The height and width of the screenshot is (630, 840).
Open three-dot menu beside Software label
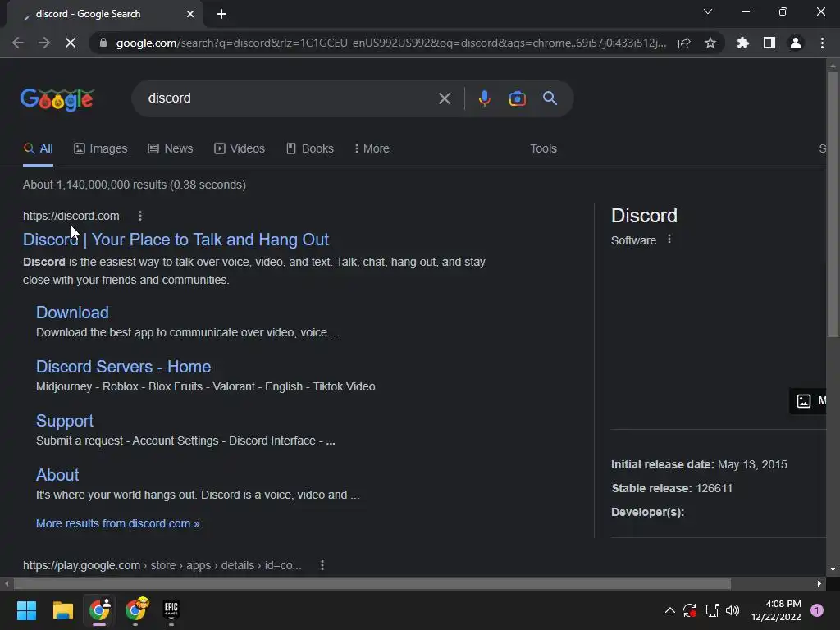tap(669, 239)
